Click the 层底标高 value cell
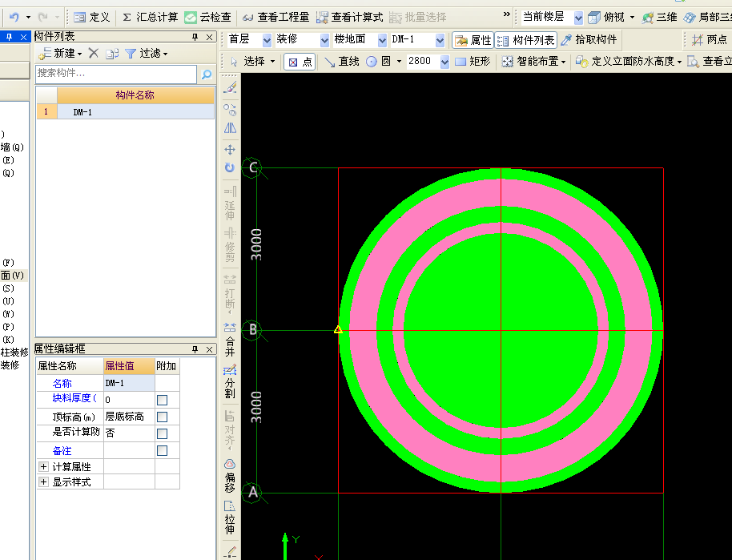This screenshot has width=732, height=560. tap(129, 417)
